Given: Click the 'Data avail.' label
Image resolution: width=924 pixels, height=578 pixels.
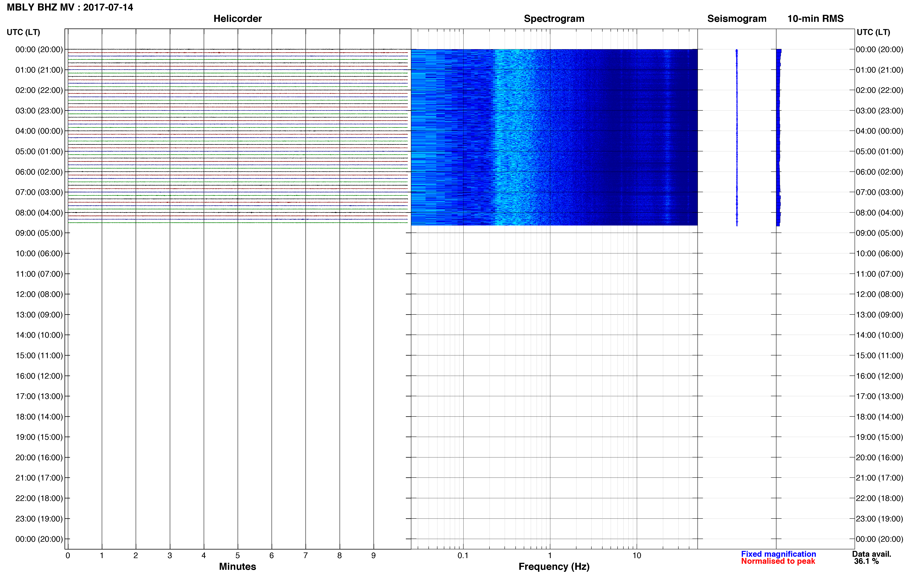Looking at the screenshot, I should pos(871,554).
